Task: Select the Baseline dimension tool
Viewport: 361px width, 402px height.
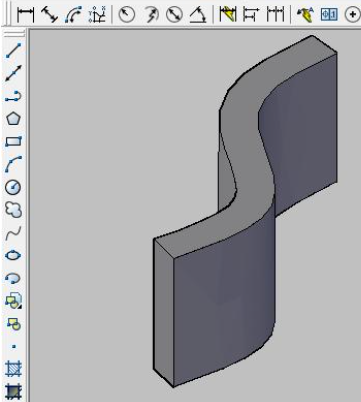Action: (x=251, y=15)
